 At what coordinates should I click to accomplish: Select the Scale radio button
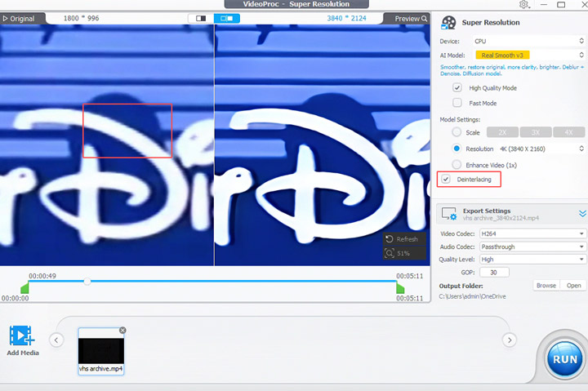[457, 132]
